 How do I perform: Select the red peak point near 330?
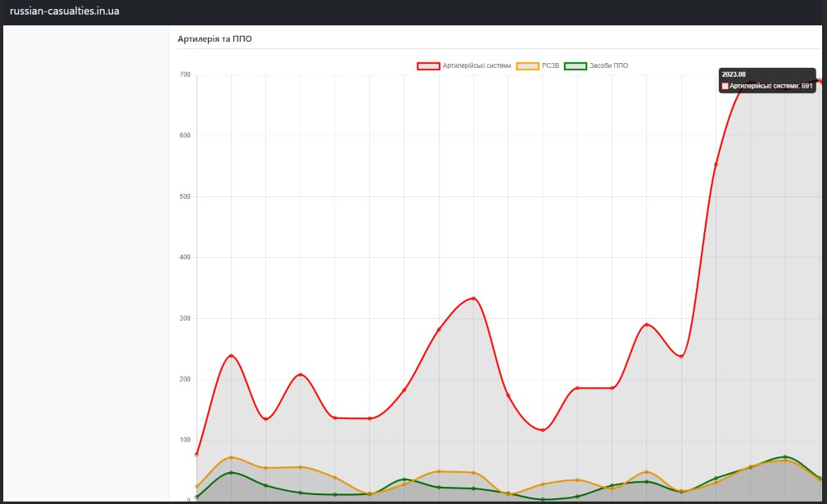473,299
